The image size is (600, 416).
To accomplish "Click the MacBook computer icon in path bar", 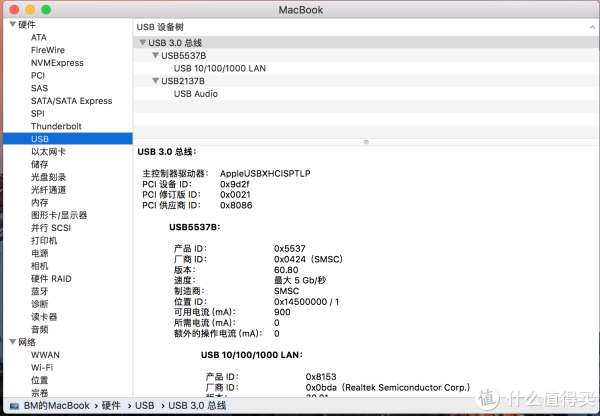I will tap(14, 406).
